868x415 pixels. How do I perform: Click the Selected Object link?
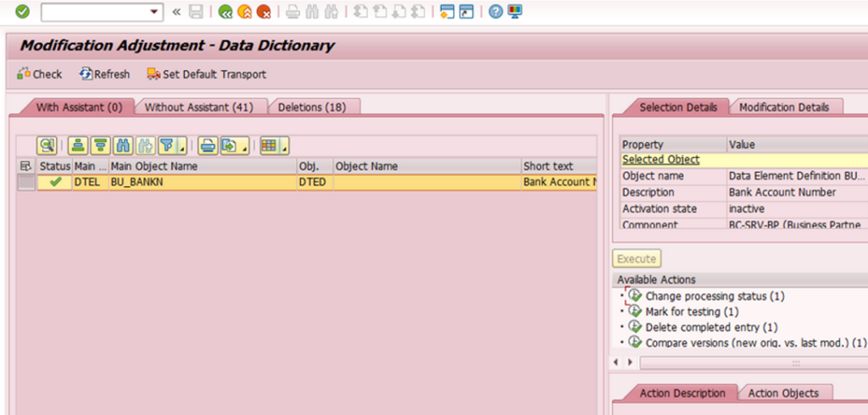click(x=661, y=160)
